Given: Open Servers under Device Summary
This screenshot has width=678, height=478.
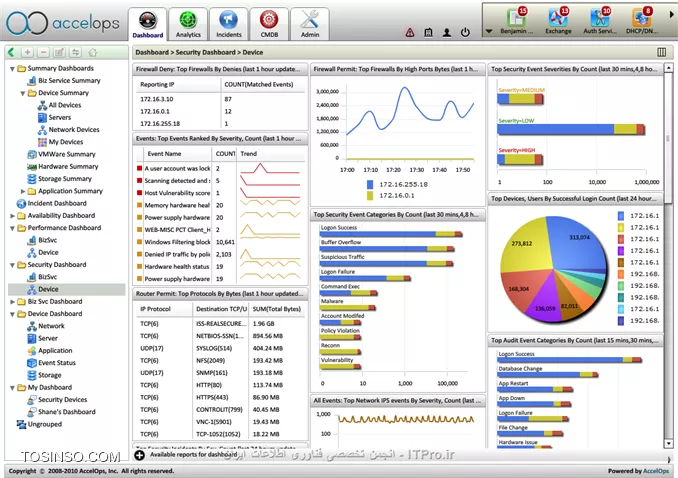Looking at the screenshot, I should pyautogui.click(x=60, y=117).
